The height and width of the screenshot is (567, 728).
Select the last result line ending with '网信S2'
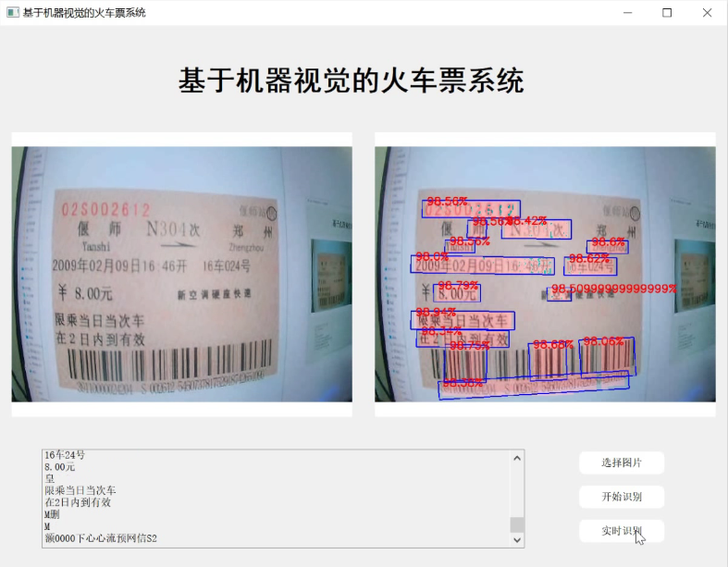click(101, 538)
